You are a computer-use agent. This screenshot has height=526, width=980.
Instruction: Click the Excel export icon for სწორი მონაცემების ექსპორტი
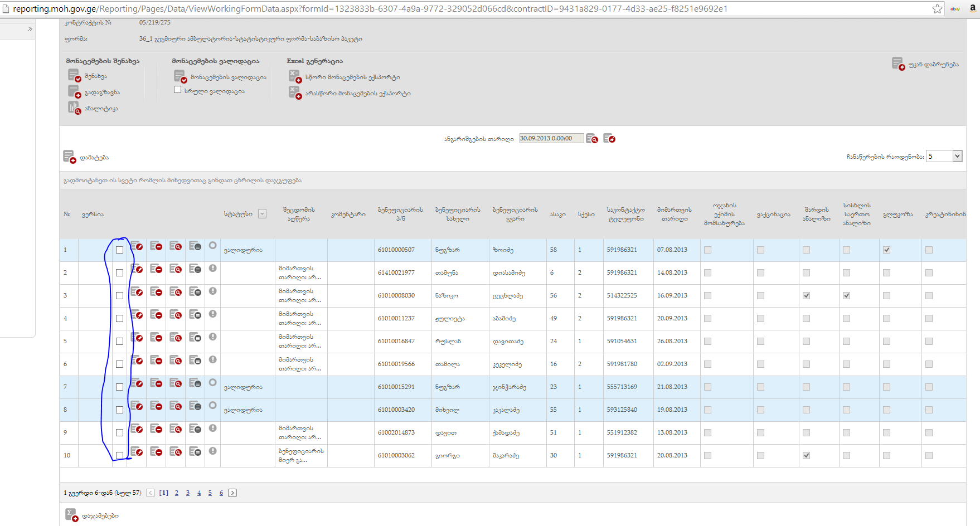[294, 77]
